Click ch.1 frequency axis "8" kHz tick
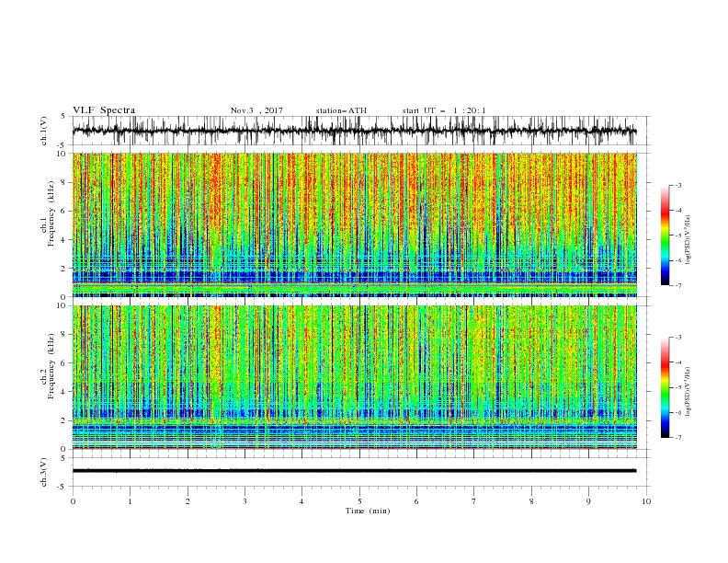This screenshot has height=563, width=728. coord(64,182)
